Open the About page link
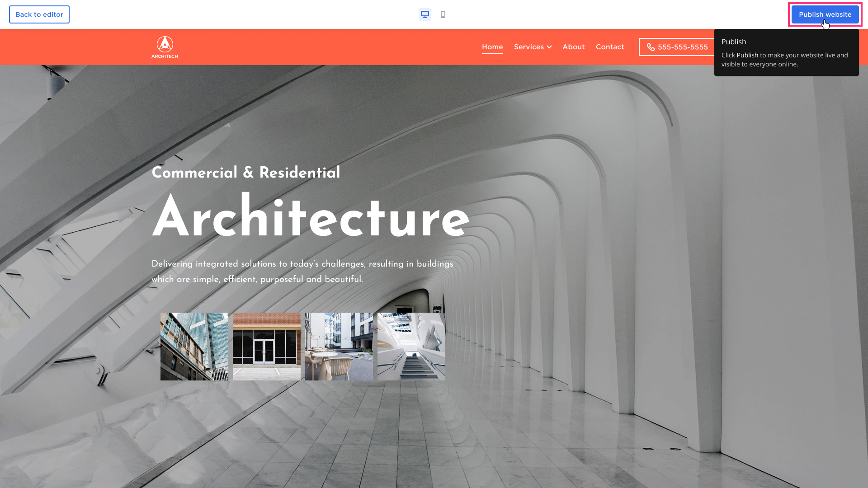868x488 pixels. point(573,47)
